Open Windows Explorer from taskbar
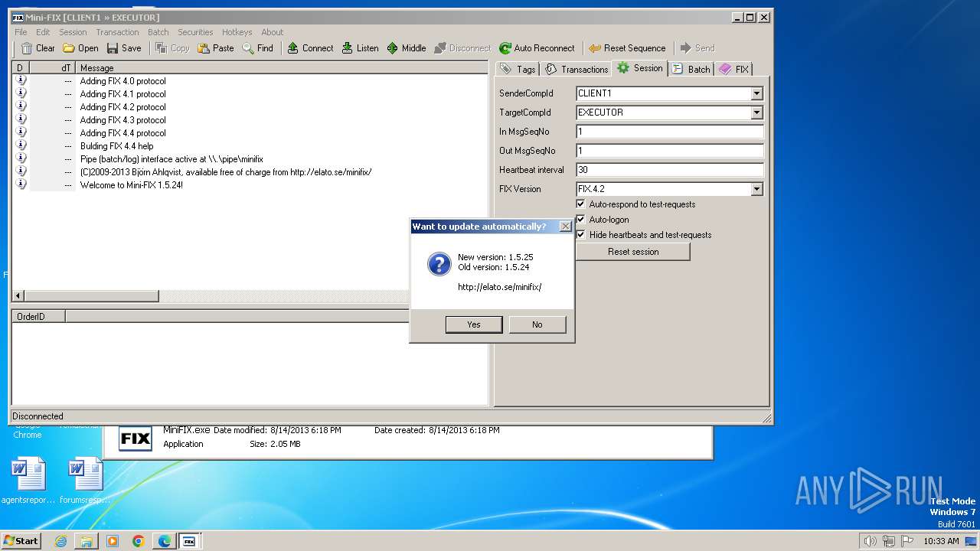This screenshot has width=980, height=551. [x=87, y=541]
